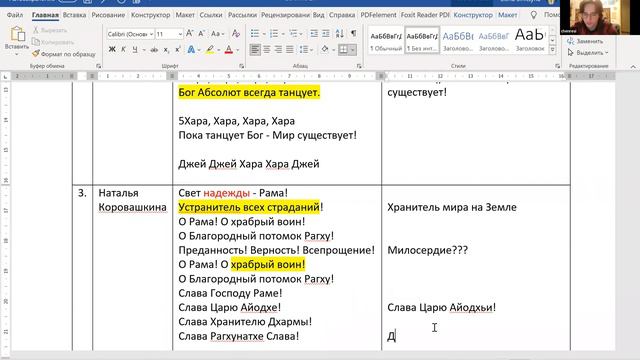This screenshot has width=640, height=360.
Task: Decrease the paragraph indent
Action: (313, 33)
